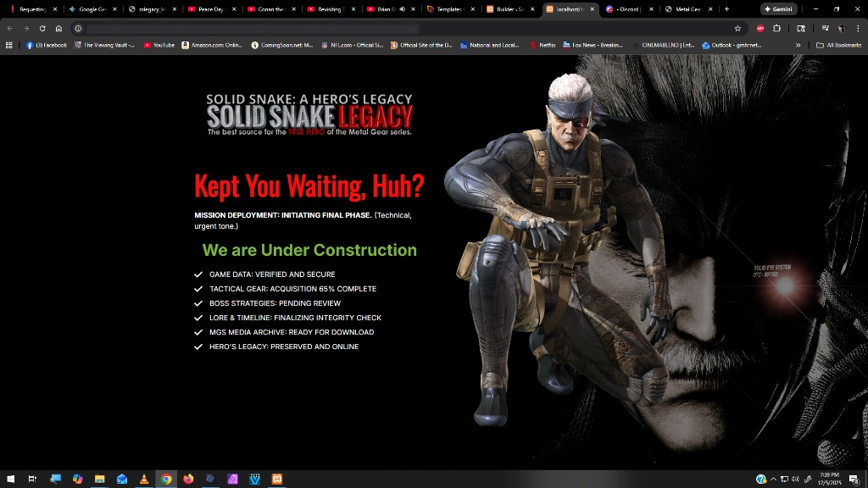Open a new tab with the plus button

(x=726, y=8)
